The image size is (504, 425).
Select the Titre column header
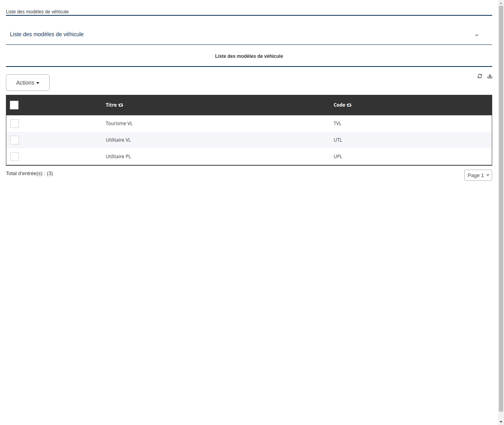111,105
